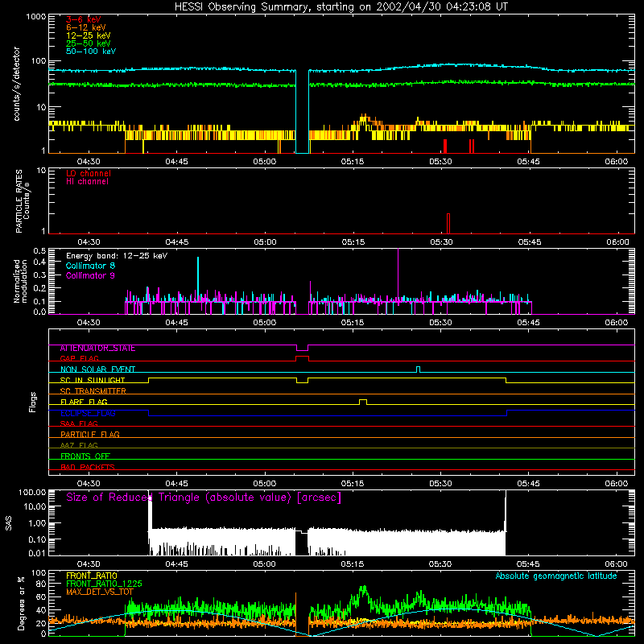This screenshot has height=644, width=644.
Task: Click the NON_SOLAR_EVENT raised pulse on its trace
Action: [418, 369]
